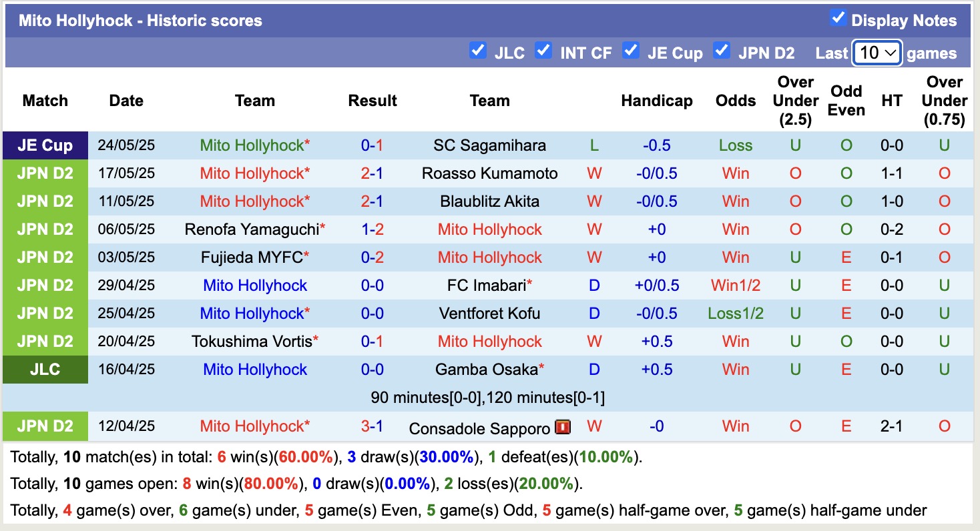The image size is (980, 531).
Task: Open the Blaublitz Akita team page
Action: (x=489, y=201)
